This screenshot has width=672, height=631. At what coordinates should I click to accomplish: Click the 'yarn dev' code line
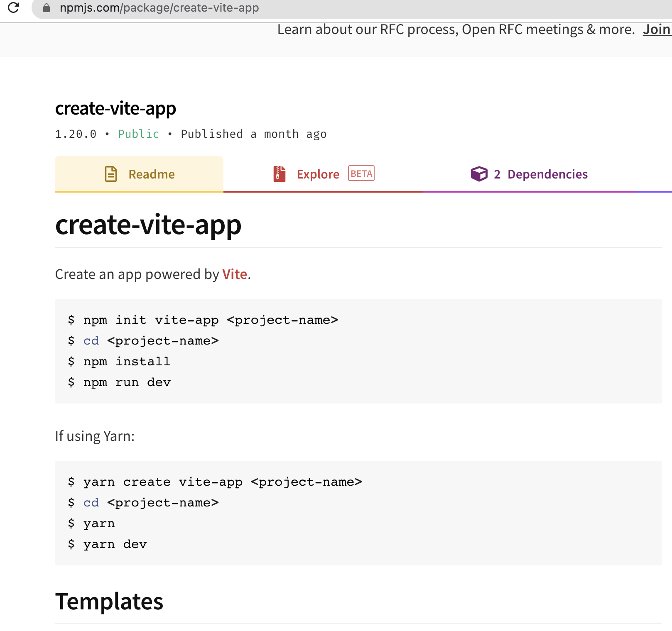107,544
